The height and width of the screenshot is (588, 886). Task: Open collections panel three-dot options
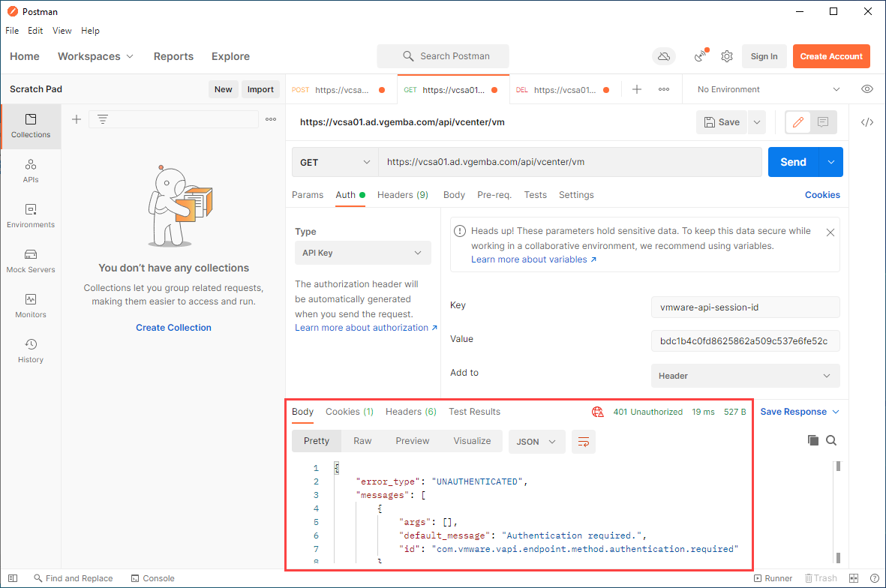tap(271, 119)
